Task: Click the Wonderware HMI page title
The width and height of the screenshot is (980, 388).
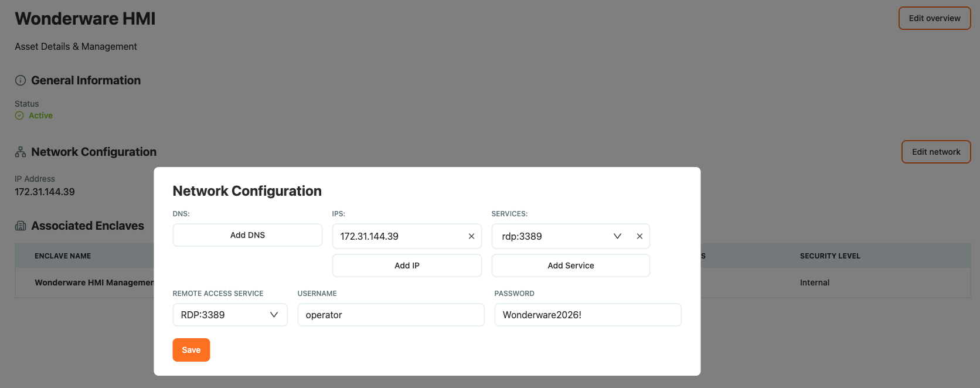Action: [x=85, y=19]
